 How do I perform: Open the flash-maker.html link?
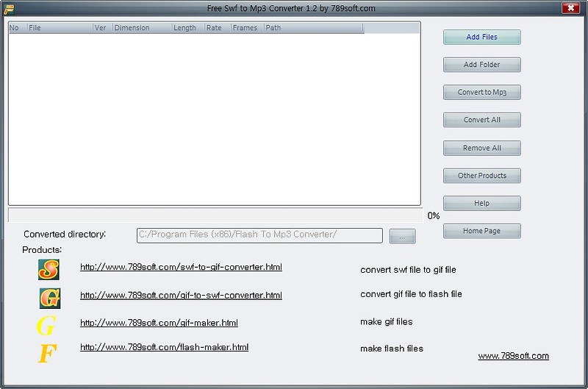[164, 347]
